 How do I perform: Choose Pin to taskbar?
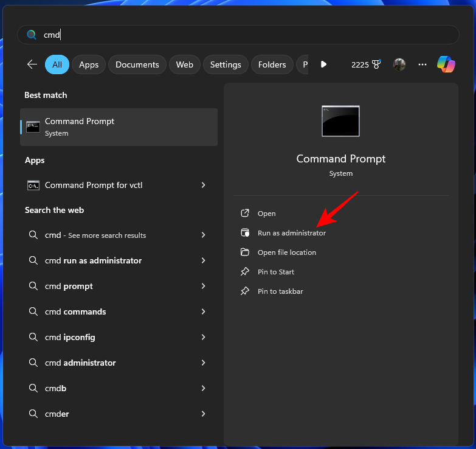click(280, 291)
